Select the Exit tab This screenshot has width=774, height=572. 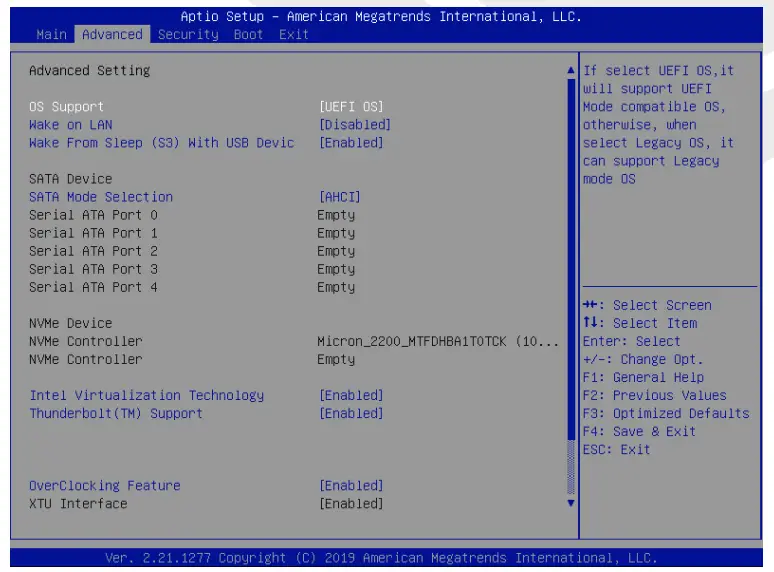(x=293, y=34)
